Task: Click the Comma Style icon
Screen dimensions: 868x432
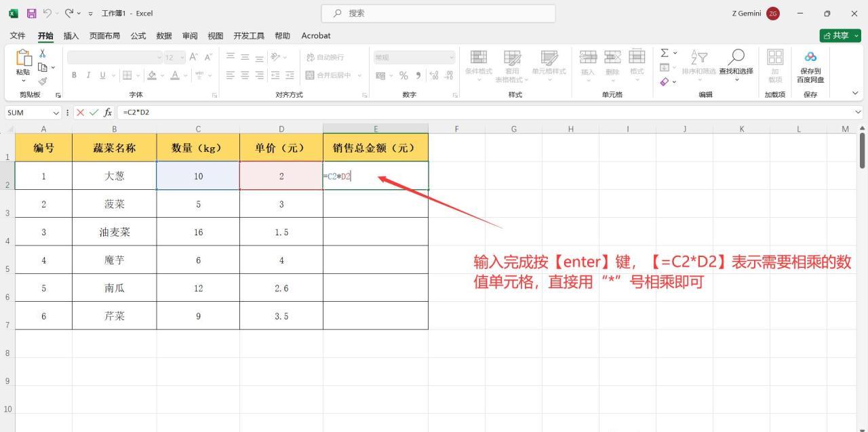Action: coord(418,75)
